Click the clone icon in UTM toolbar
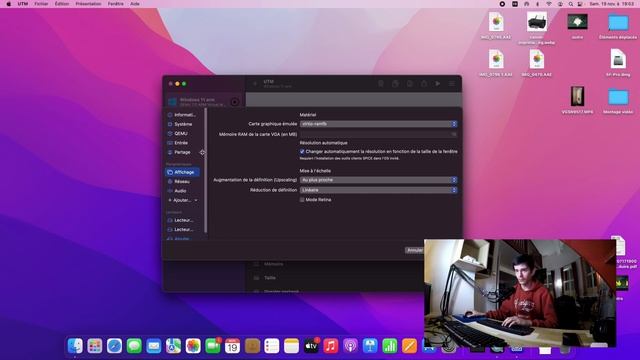This screenshot has width=640, height=360. [x=395, y=84]
